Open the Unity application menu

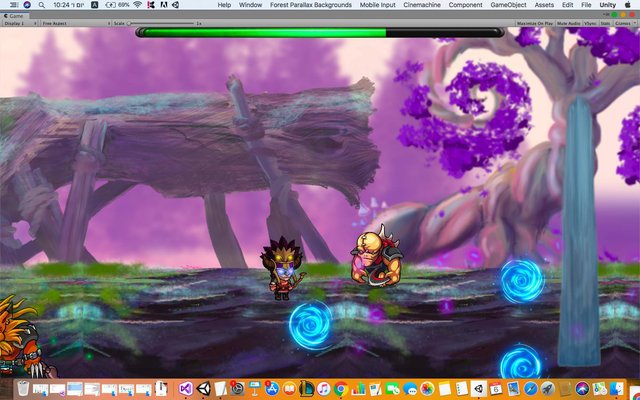pyautogui.click(x=608, y=5)
